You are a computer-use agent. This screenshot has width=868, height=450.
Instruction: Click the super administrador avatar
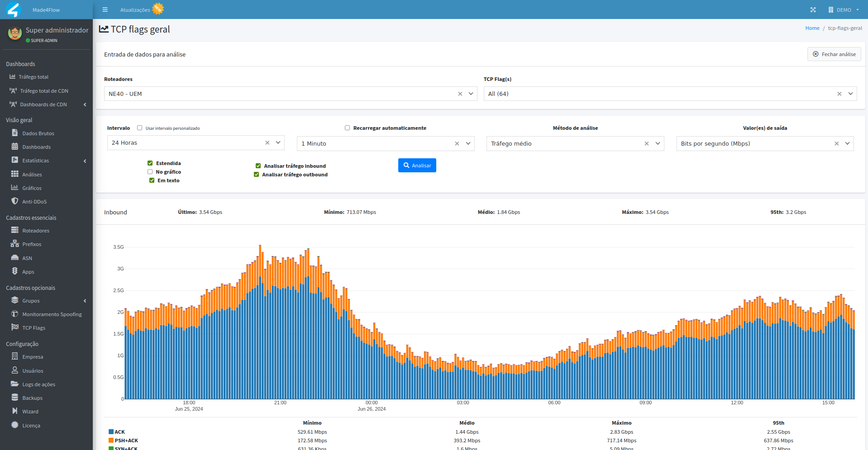15,33
